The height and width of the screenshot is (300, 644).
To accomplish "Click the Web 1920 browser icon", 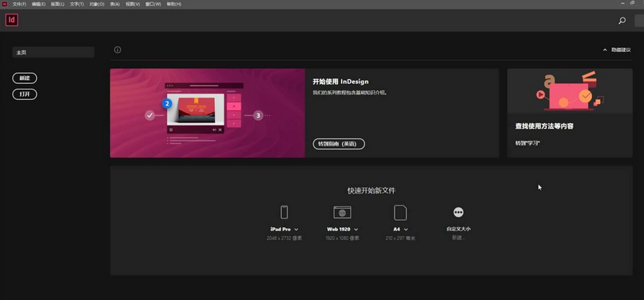I will tap(342, 213).
